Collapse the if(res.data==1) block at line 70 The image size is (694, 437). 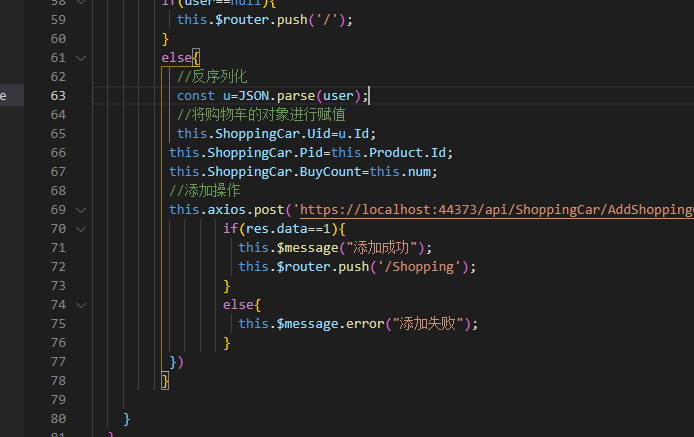point(81,229)
